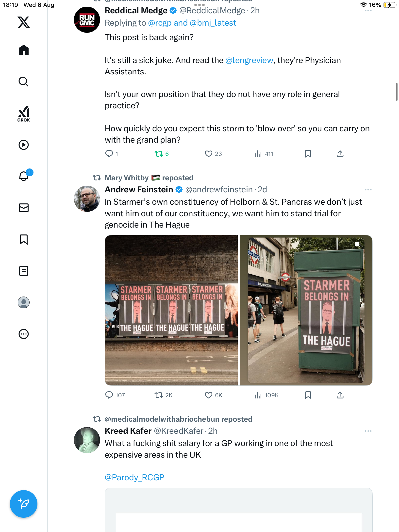Open Direct Messages inbox

[24, 208]
